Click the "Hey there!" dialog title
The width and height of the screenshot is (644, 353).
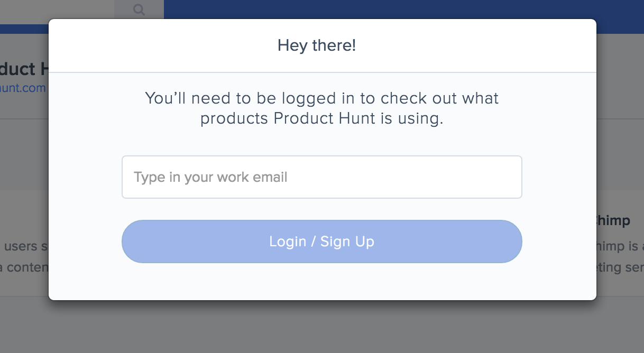point(317,45)
